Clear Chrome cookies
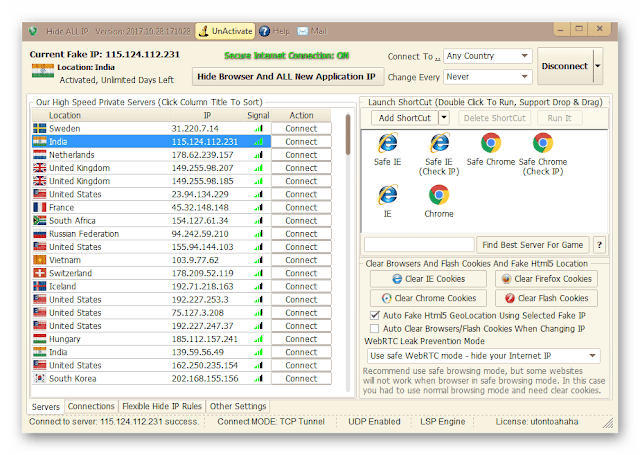This screenshot has width=640, height=455. [428, 298]
